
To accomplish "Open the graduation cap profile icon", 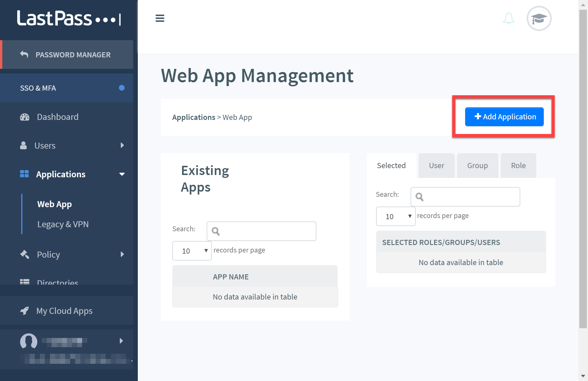I will click(x=539, y=18).
